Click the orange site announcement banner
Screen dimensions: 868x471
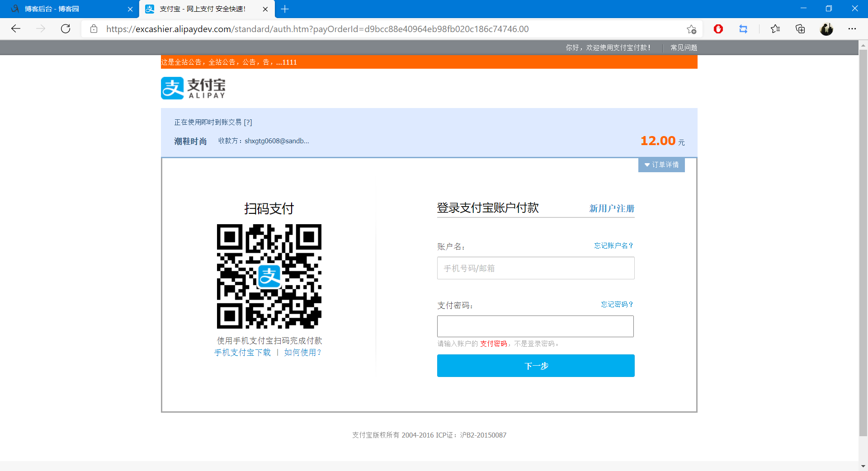[429, 62]
